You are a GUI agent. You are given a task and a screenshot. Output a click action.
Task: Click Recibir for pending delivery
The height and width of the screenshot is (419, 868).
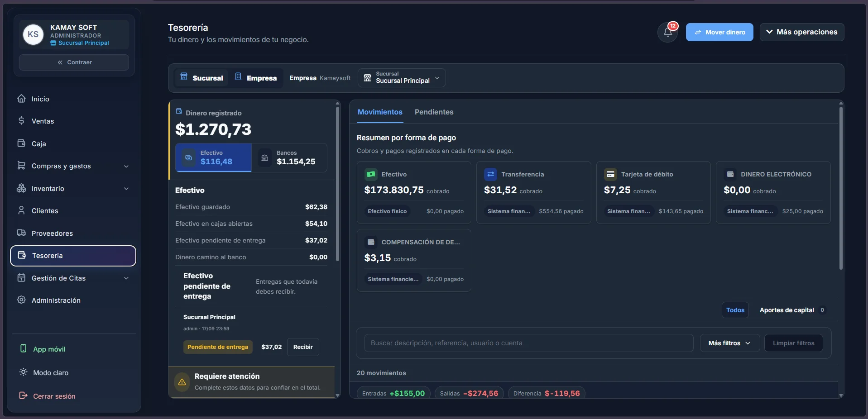point(303,347)
